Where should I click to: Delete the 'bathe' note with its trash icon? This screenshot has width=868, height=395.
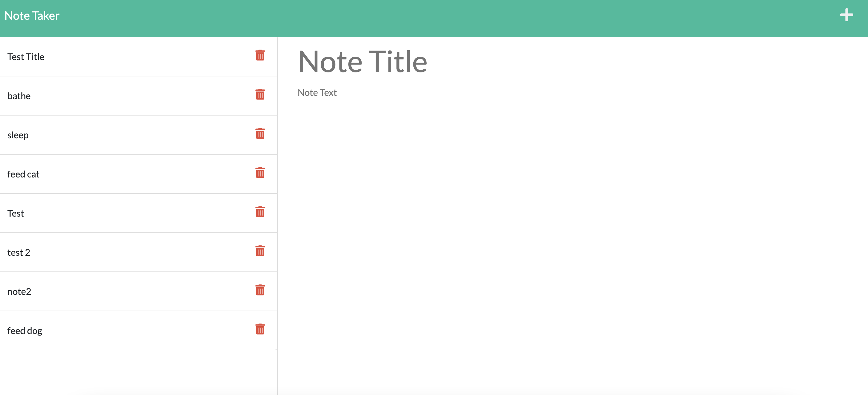260,95
